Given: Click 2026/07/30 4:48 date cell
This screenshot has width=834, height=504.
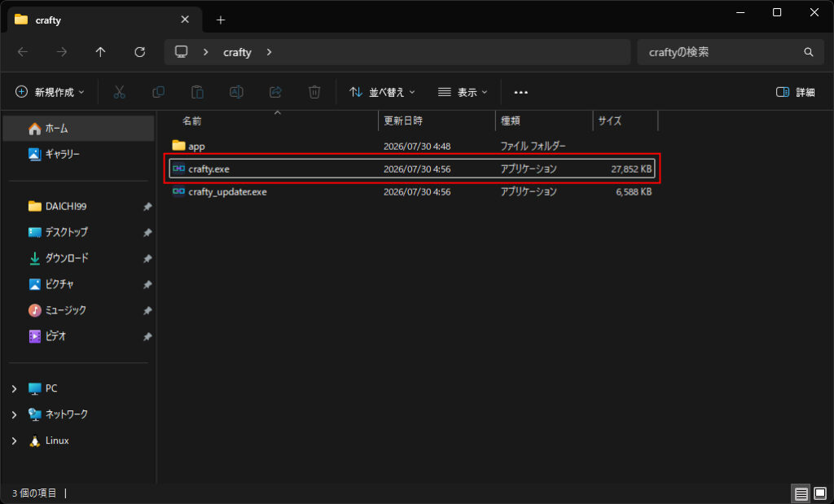Looking at the screenshot, I should pos(417,146).
